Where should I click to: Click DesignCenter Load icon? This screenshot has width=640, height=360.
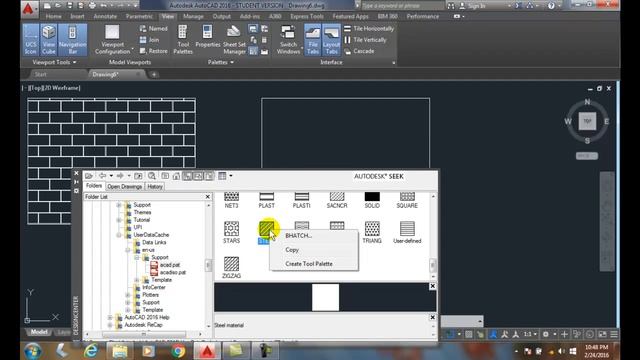(89, 176)
